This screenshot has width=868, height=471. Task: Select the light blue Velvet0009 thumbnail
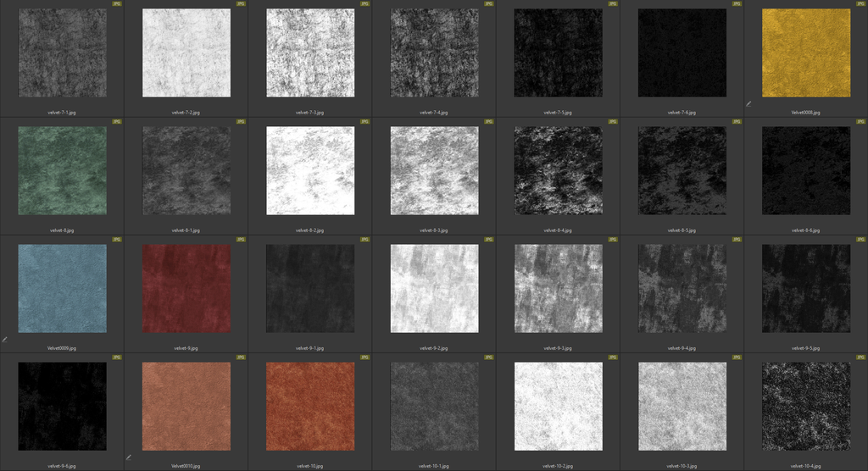(62, 289)
